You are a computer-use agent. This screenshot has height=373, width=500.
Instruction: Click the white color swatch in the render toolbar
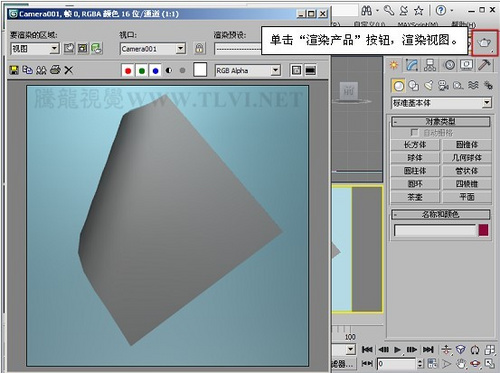point(200,70)
